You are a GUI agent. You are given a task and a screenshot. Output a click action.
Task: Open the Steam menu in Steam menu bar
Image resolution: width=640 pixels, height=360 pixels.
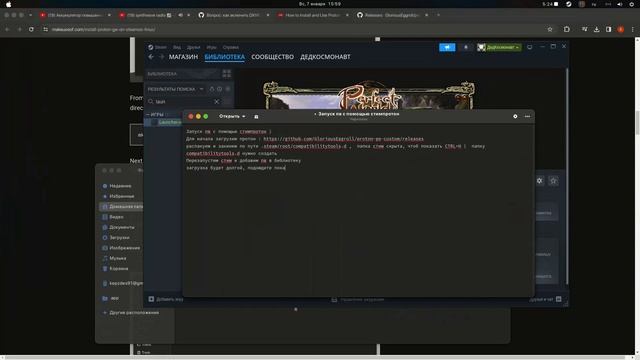pyautogui.click(x=158, y=47)
